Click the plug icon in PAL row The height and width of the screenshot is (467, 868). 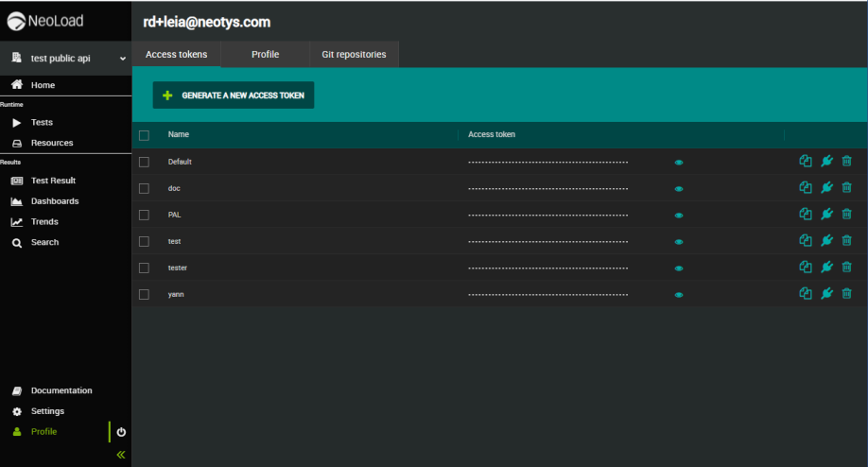click(x=826, y=215)
